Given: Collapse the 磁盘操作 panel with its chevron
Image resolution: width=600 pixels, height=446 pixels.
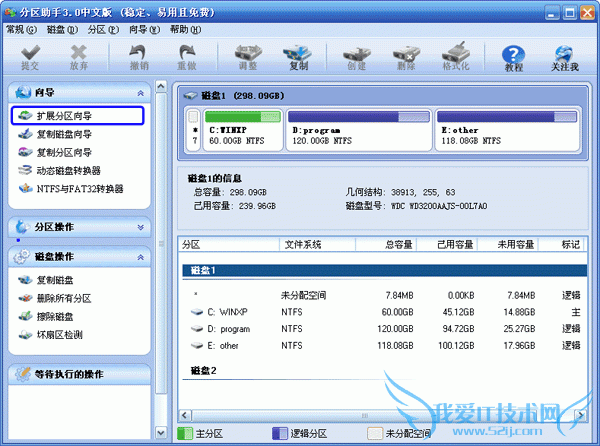Looking at the screenshot, I should pyautogui.click(x=140, y=257).
